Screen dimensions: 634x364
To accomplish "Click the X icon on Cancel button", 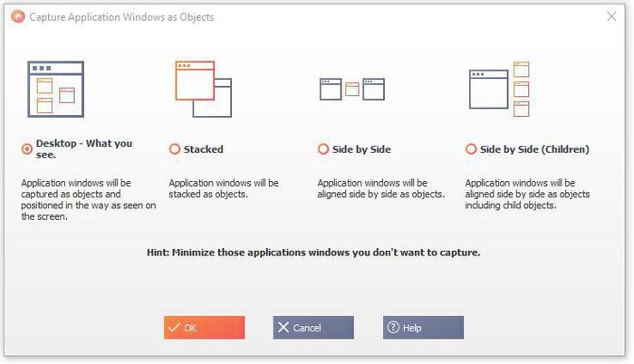I will (x=283, y=328).
